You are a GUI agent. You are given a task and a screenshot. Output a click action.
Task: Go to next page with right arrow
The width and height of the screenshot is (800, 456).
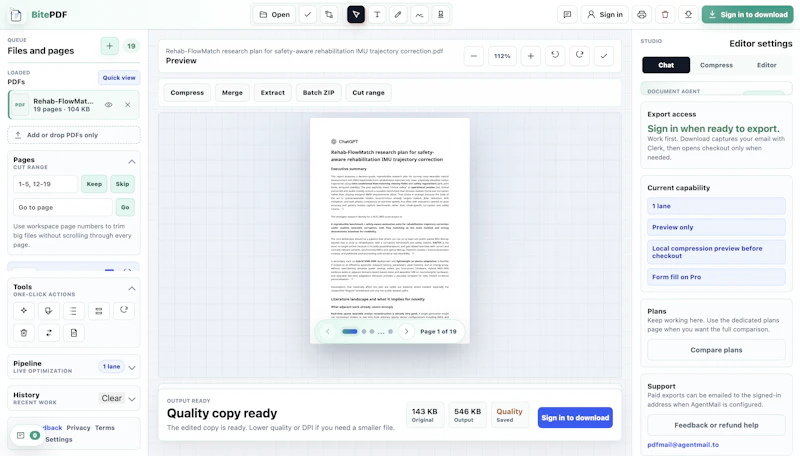406,332
